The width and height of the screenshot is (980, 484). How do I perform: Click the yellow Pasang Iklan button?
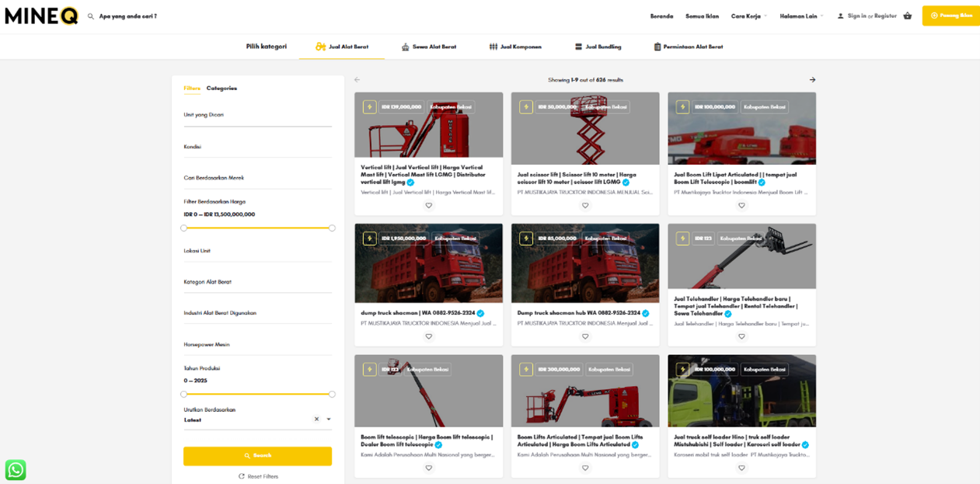pos(950,16)
